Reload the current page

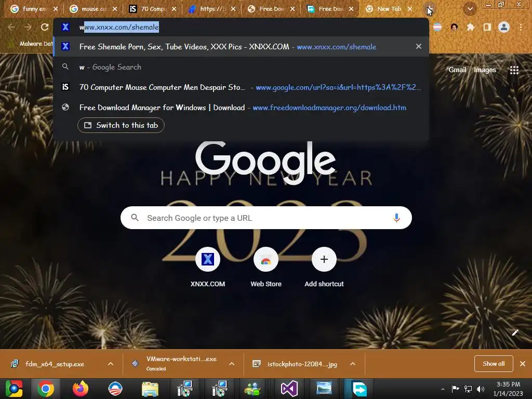(x=45, y=27)
